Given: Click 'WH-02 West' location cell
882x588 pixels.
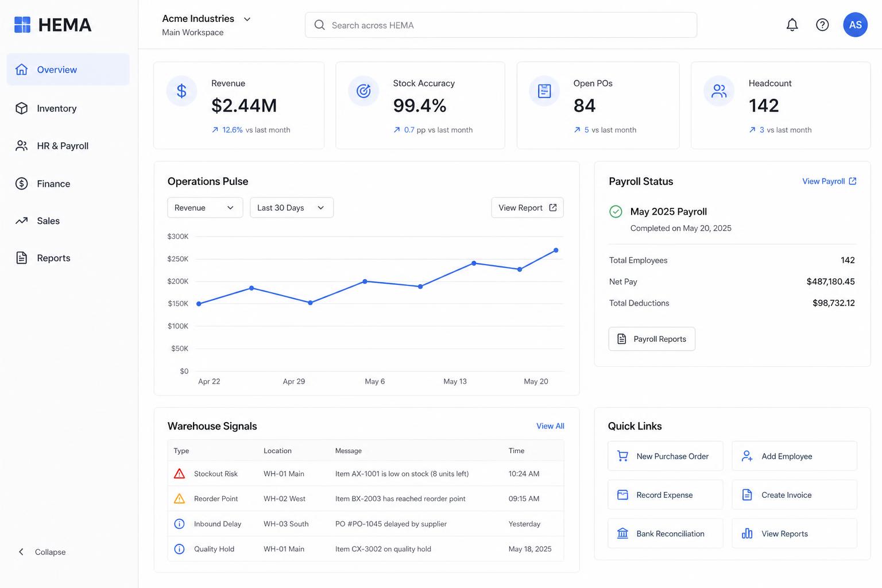Looking at the screenshot, I should tap(284, 498).
